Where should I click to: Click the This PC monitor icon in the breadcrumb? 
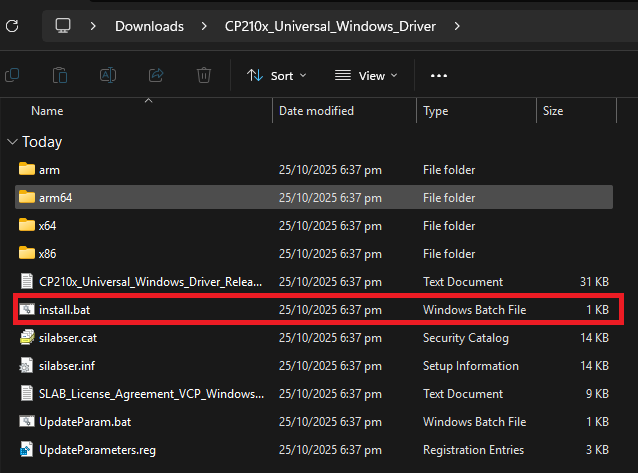pos(63,26)
